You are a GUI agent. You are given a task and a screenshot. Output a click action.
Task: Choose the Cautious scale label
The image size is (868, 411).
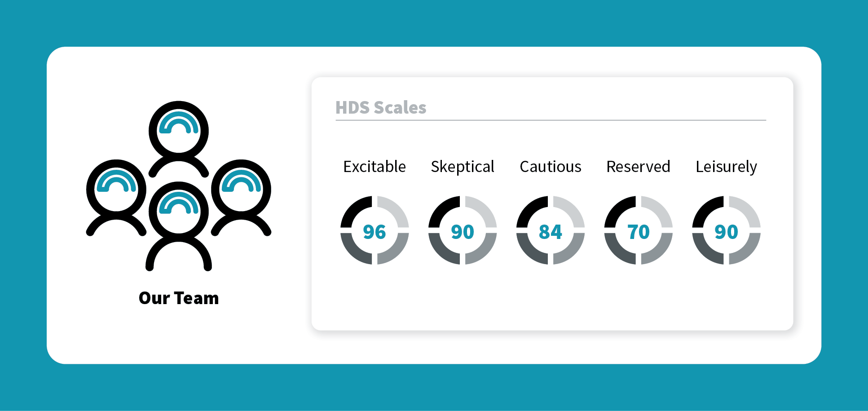[551, 167]
